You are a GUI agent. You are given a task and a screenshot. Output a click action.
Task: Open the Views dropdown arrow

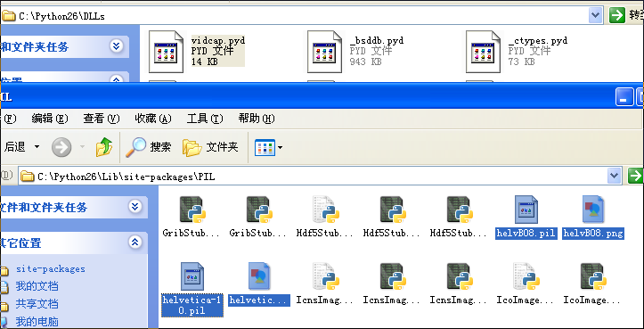[280, 147]
